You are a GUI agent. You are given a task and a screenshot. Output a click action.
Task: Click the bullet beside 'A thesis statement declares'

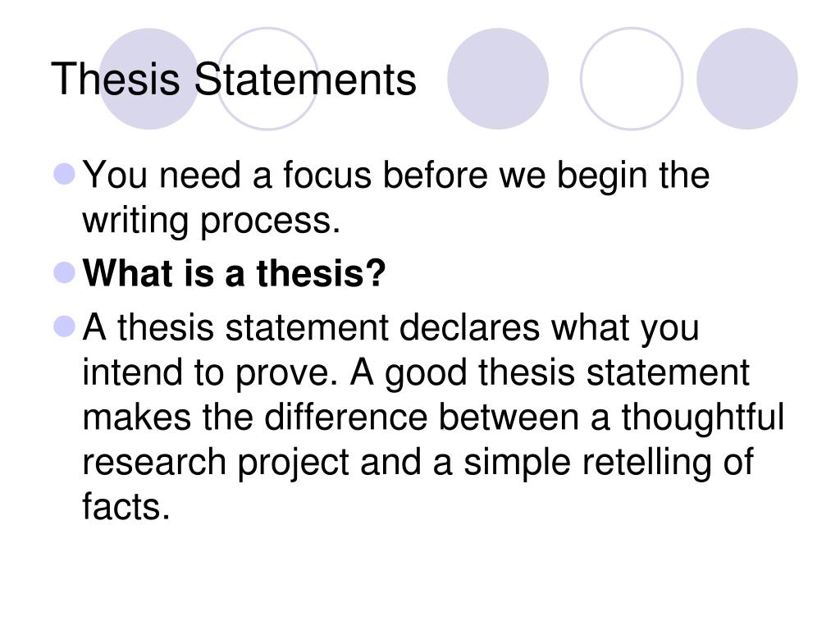[65, 326]
